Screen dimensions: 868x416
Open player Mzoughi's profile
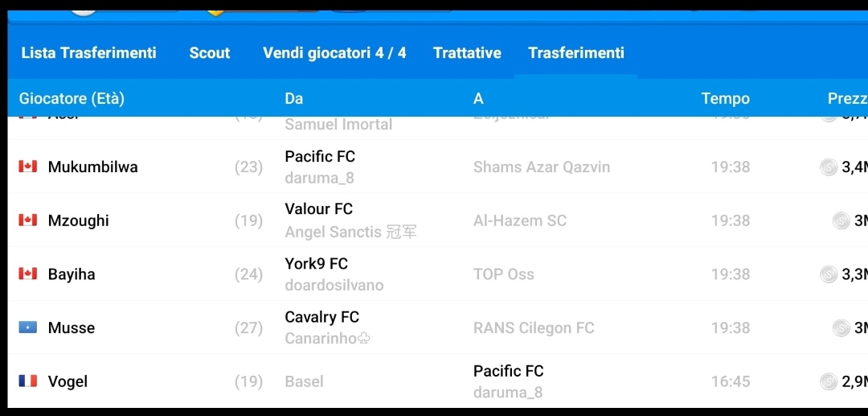[x=79, y=220]
